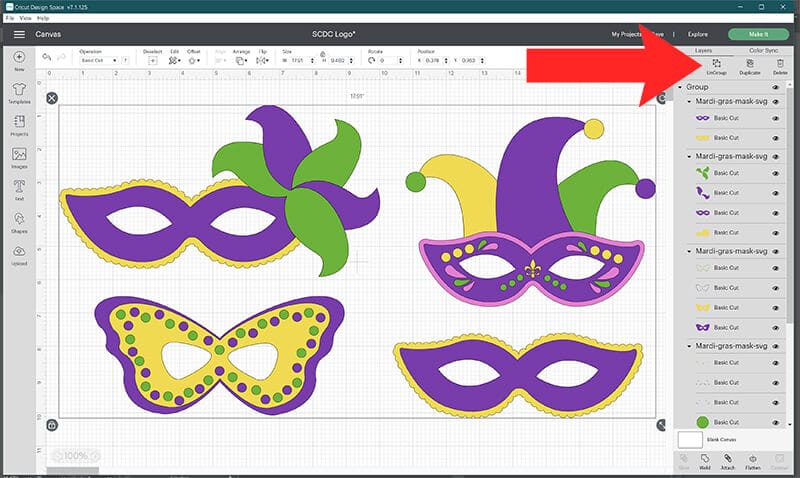Screen dimensions: 800x478
Task: Open the View menu in menu bar
Action: (x=24, y=18)
